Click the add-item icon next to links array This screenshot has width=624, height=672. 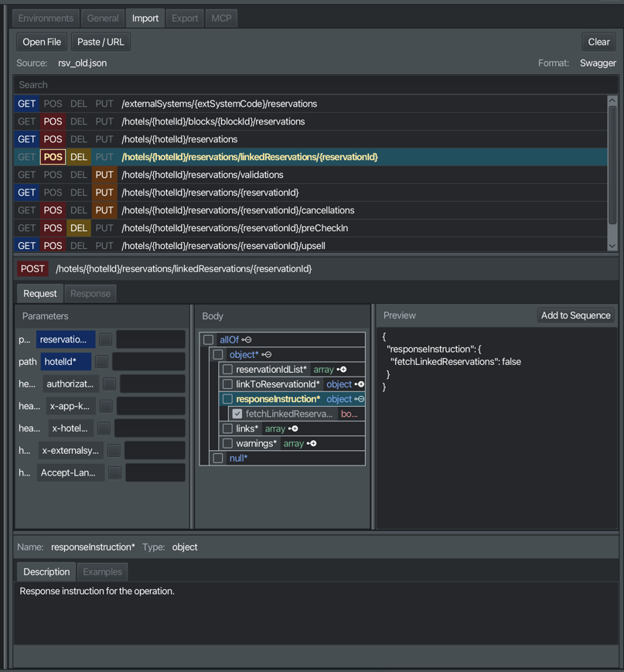click(295, 428)
